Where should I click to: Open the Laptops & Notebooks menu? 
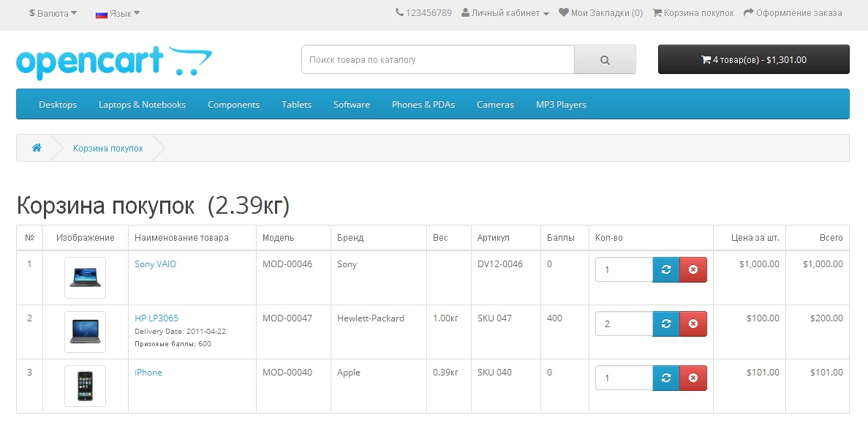(143, 104)
